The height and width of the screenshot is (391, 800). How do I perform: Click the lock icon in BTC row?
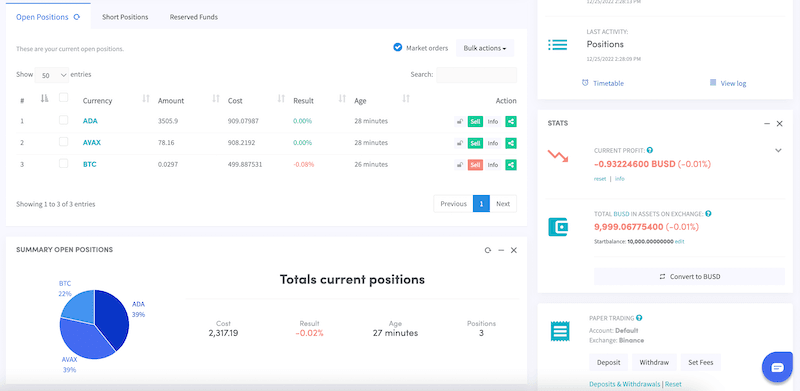click(x=460, y=165)
